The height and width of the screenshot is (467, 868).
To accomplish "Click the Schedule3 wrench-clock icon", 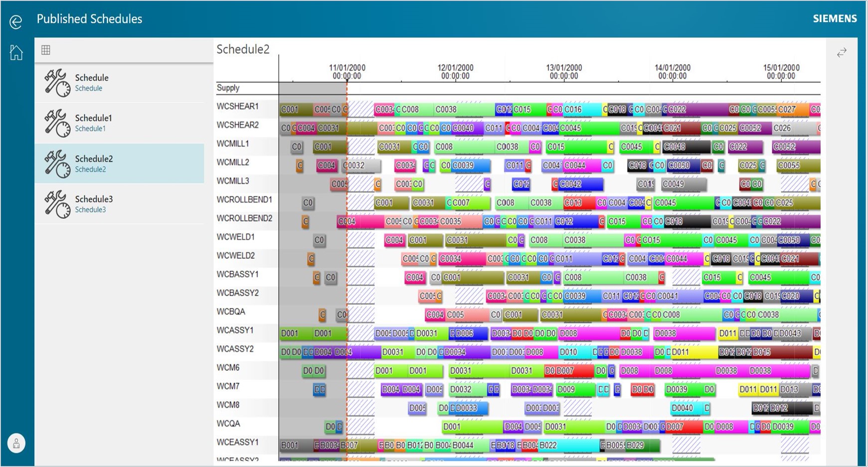I will pyautogui.click(x=57, y=204).
